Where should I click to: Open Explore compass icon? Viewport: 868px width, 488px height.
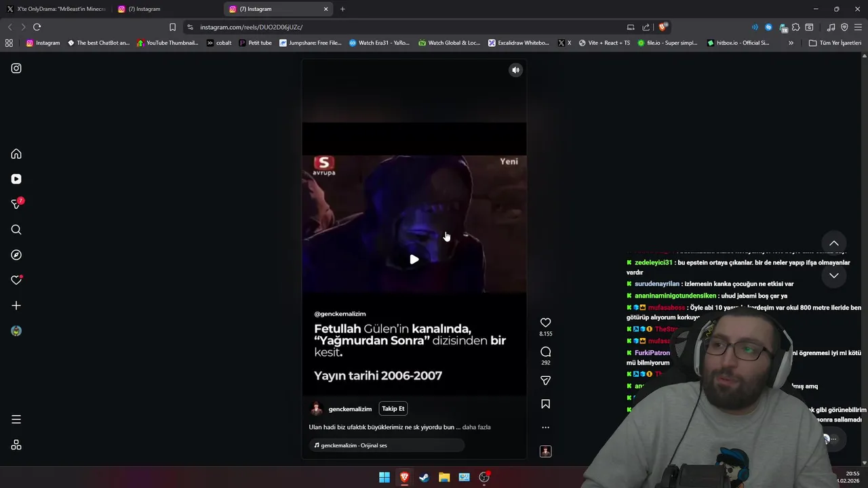(16, 255)
